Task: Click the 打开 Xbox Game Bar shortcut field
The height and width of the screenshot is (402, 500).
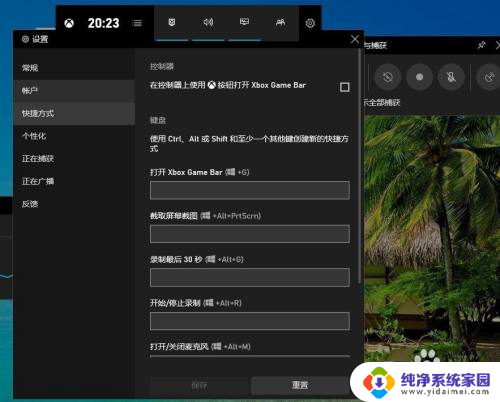Action: (x=250, y=190)
